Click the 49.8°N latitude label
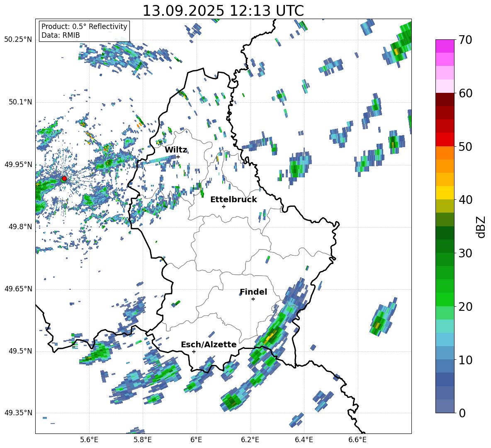 pos(20,227)
